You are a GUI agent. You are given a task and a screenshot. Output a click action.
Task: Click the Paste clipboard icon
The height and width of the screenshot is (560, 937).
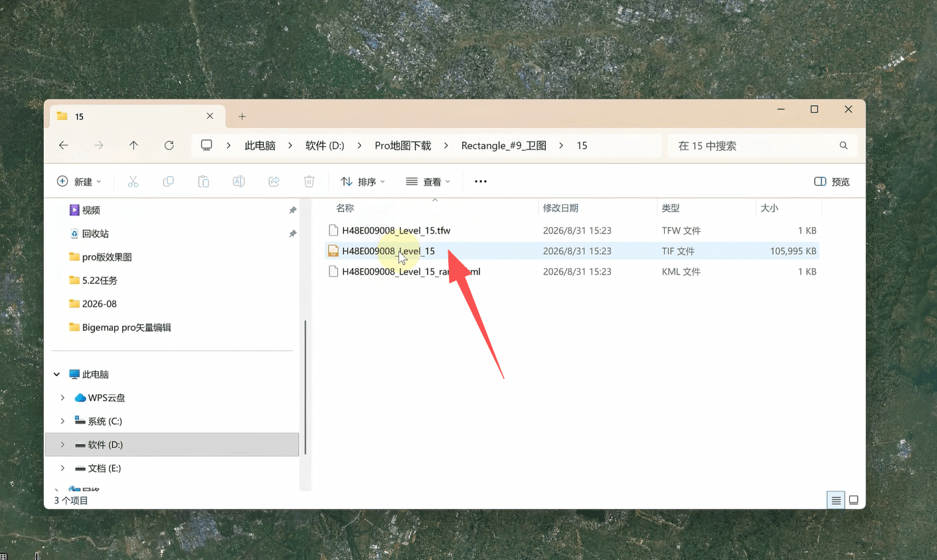204,181
